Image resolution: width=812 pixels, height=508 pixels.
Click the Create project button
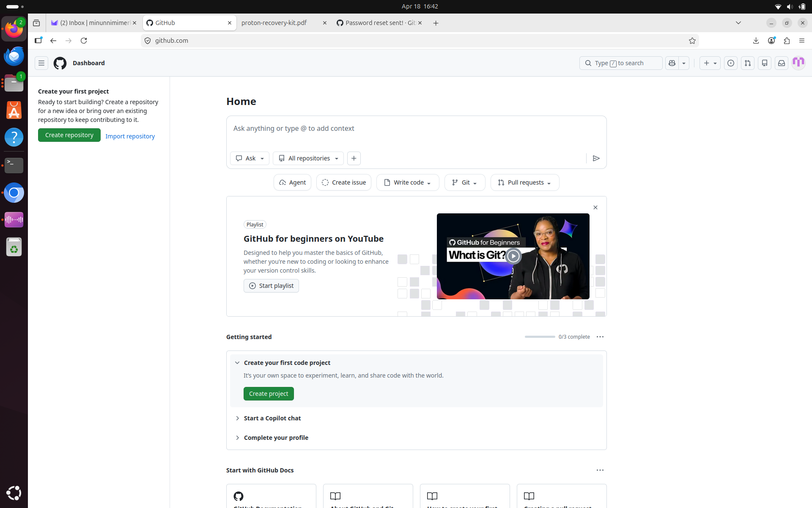(x=268, y=393)
